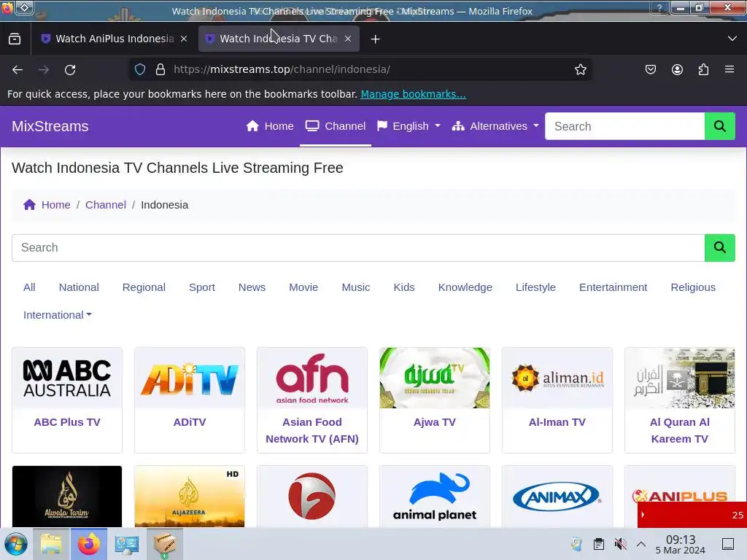The image size is (747, 560).
Task: Open the Ajwa TV channel thumbnail
Action: 435,378
